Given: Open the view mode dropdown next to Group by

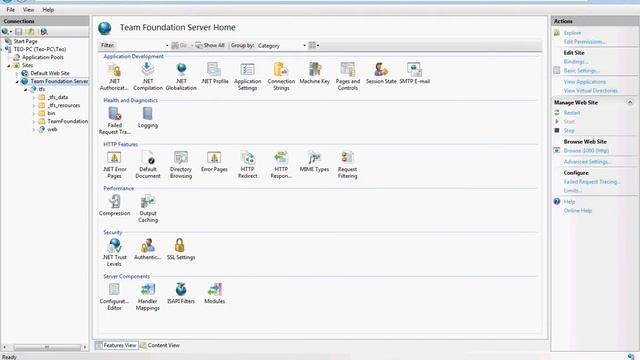Looking at the screenshot, I should (314, 45).
